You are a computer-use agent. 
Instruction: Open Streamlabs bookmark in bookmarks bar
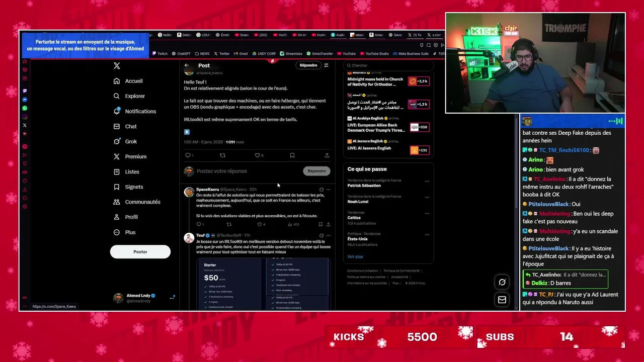click(291, 54)
